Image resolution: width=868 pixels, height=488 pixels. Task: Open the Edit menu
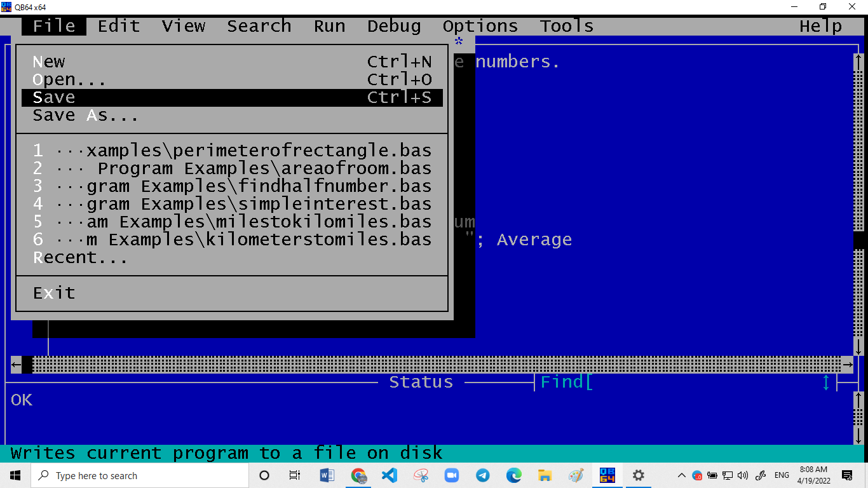pyautogui.click(x=119, y=26)
